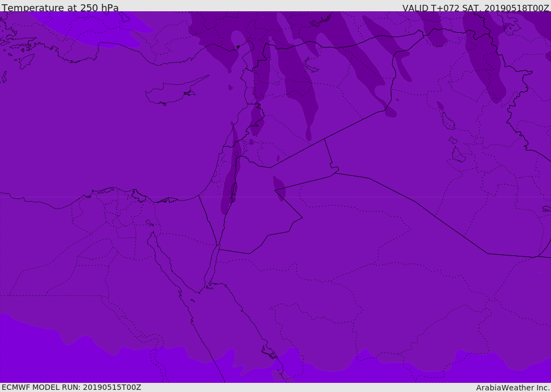The height and width of the screenshot is (392, 551).
Task: Click the 'VALID T+072 SAT. 20190518T00Z' label
Action: click(x=476, y=8)
